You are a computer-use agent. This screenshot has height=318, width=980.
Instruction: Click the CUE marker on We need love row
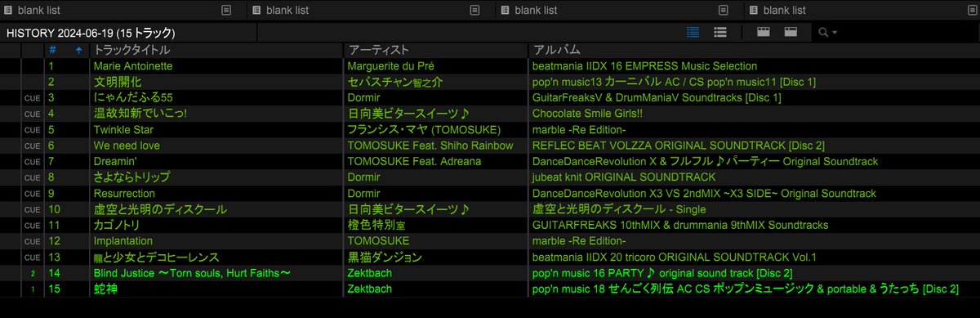point(33,146)
